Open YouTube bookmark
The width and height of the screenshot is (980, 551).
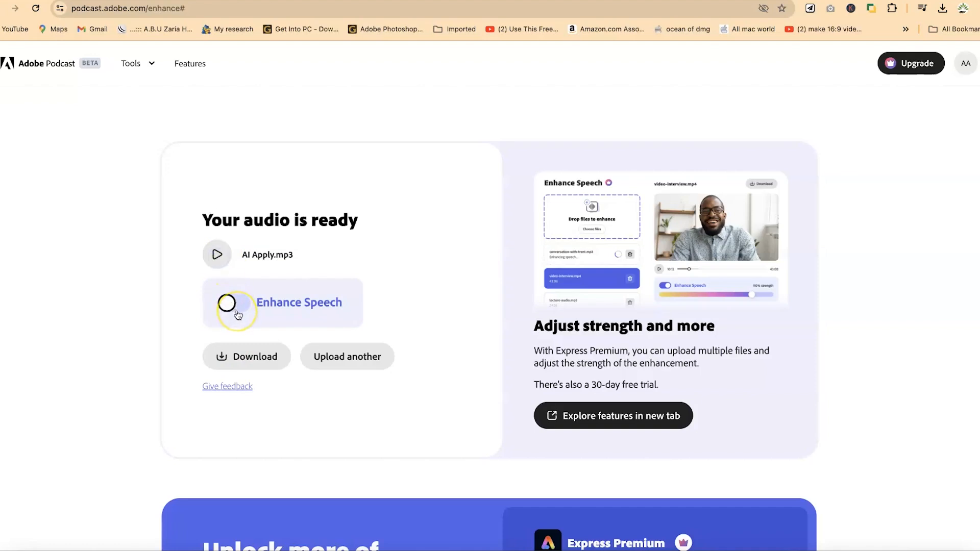coord(15,29)
